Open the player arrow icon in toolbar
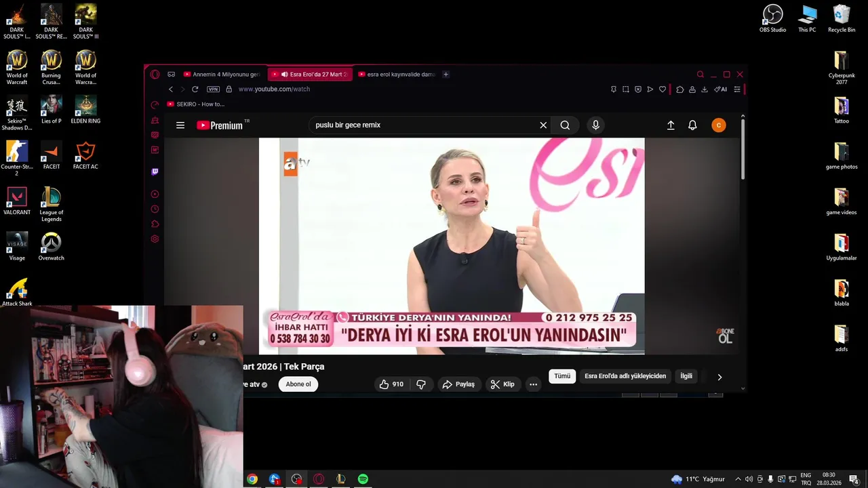This screenshot has width=868, height=488. [650, 89]
